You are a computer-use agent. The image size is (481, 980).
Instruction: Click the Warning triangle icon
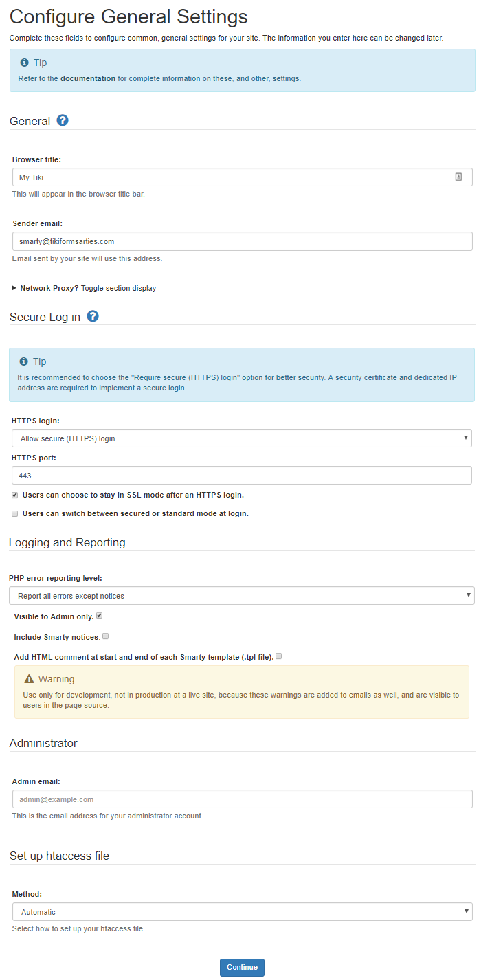tap(29, 679)
